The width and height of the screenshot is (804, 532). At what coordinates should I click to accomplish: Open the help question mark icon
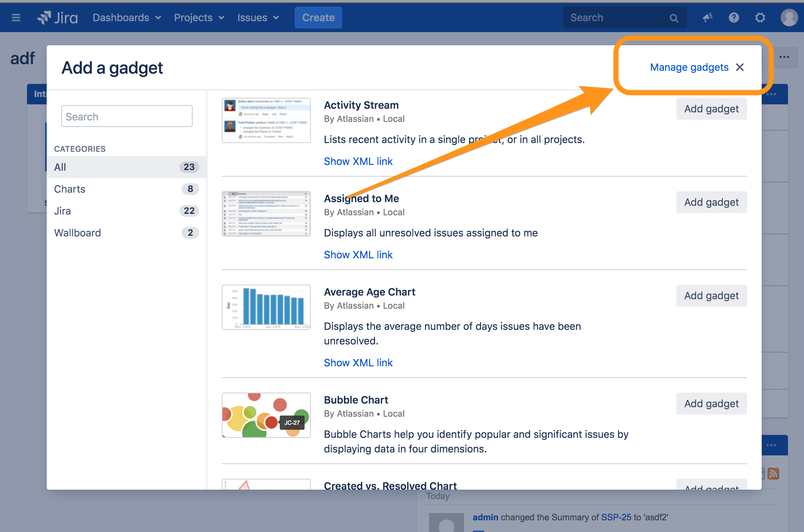point(734,18)
